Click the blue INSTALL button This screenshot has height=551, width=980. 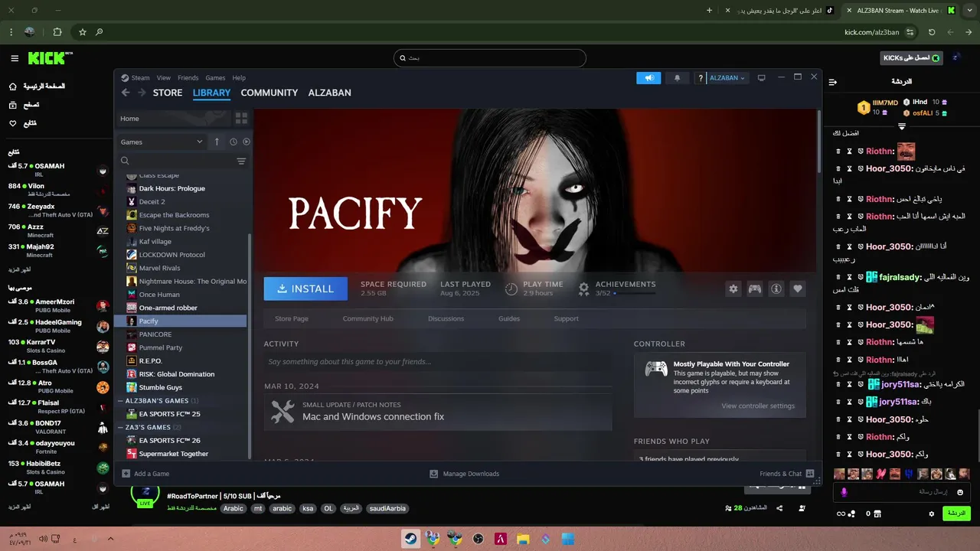click(305, 289)
